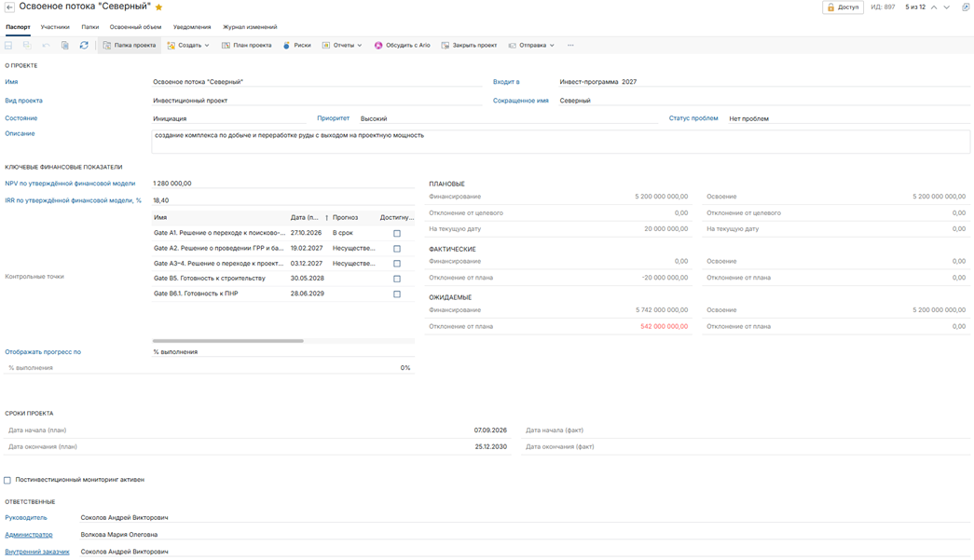Toggle checkbox for Gate B5 row
Image resolution: width=974 pixels, height=560 pixels.
click(397, 279)
